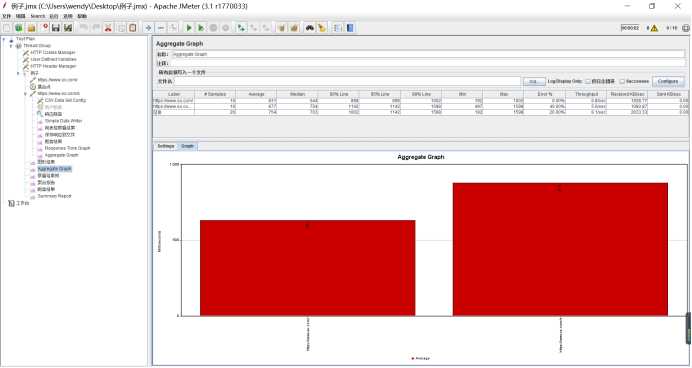Click the Save As toolbar icon
The width and height of the screenshot is (692, 368).
click(68, 28)
